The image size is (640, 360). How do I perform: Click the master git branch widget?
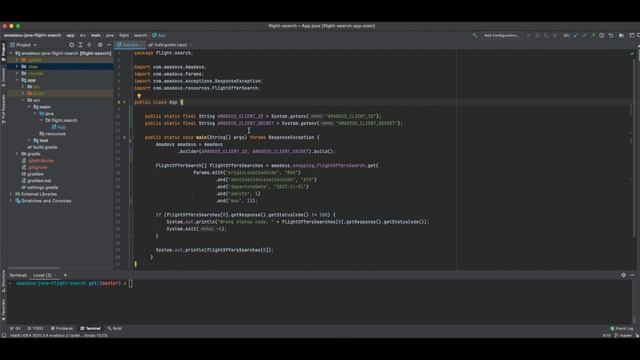[x=623, y=336]
